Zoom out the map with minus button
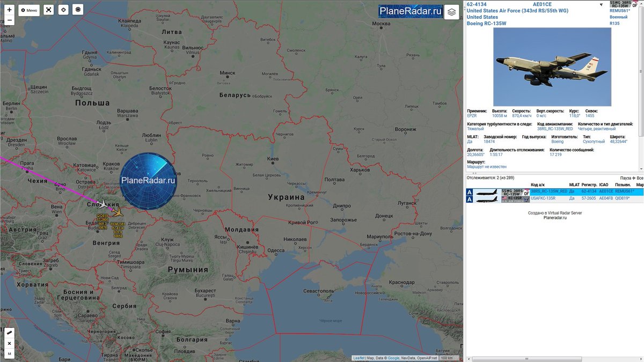The height and width of the screenshot is (362, 644). [x=9, y=20]
